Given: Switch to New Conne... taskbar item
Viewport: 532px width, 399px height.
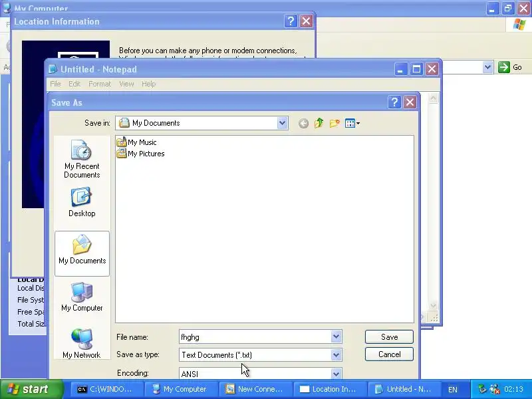Looking at the screenshot, I should [255, 389].
